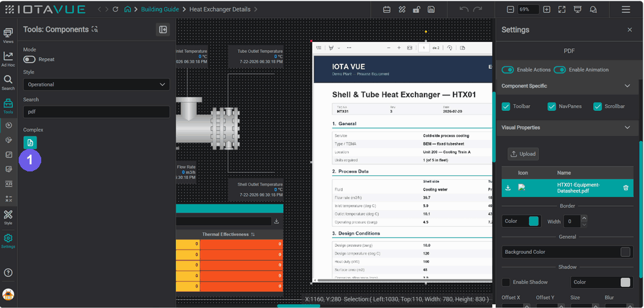Viewport: 644px width, 308px height.
Task: Toggle the unlock padlock icon
Action: pyautogui.click(x=416, y=10)
